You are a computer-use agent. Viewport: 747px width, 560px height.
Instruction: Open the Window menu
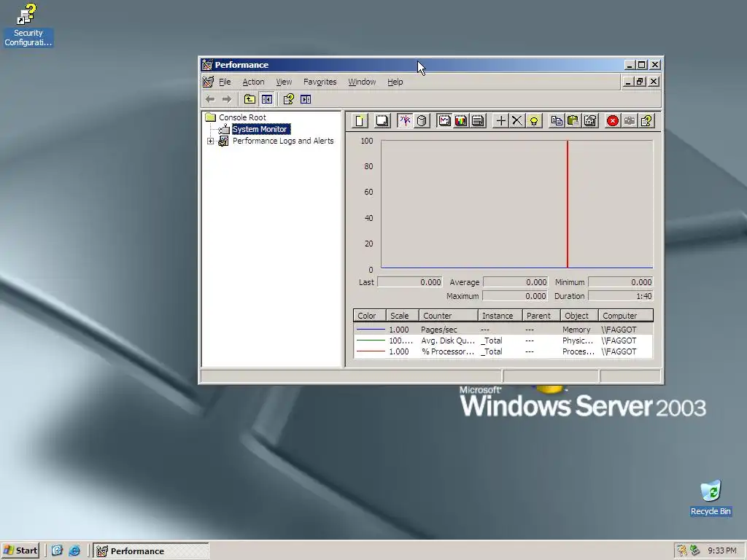tap(362, 82)
